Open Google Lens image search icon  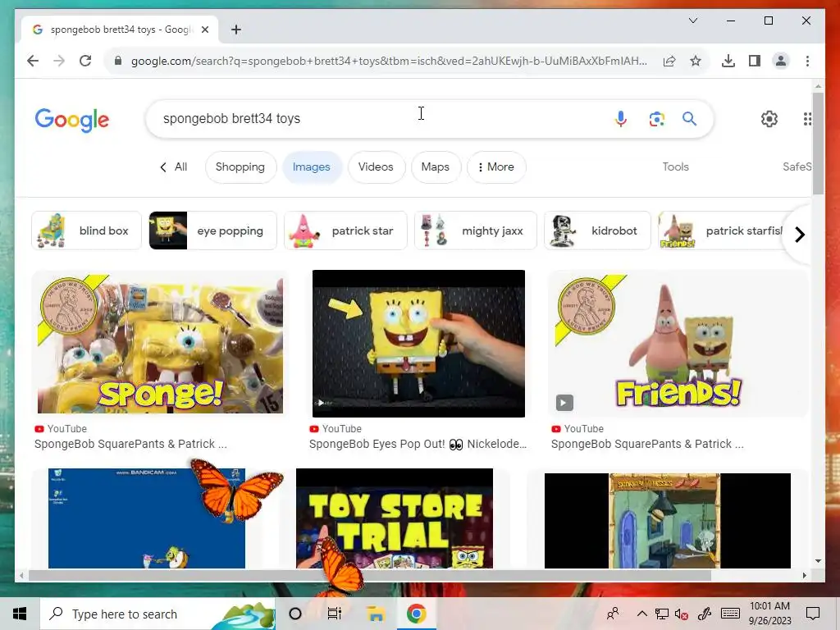tap(656, 118)
